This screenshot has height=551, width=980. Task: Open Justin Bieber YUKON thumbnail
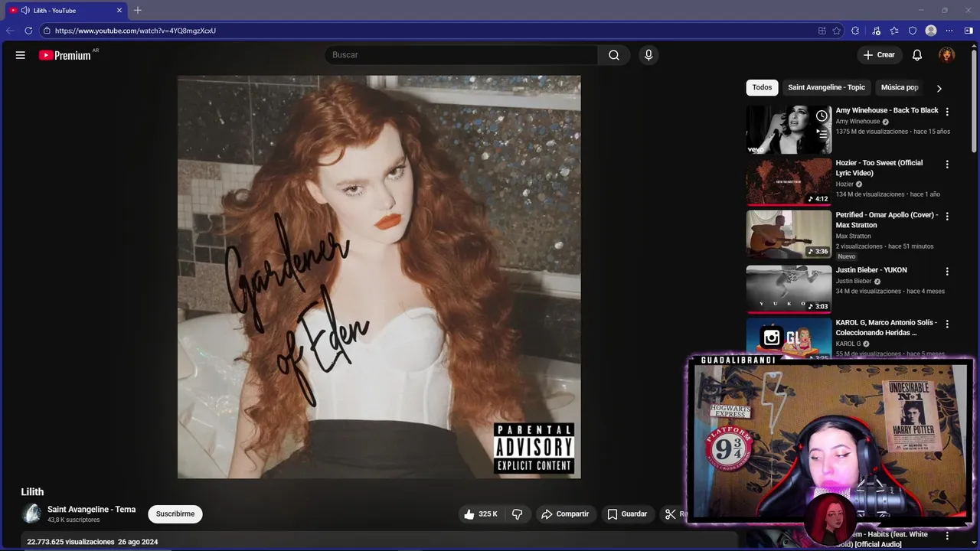(x=789, y=289)
